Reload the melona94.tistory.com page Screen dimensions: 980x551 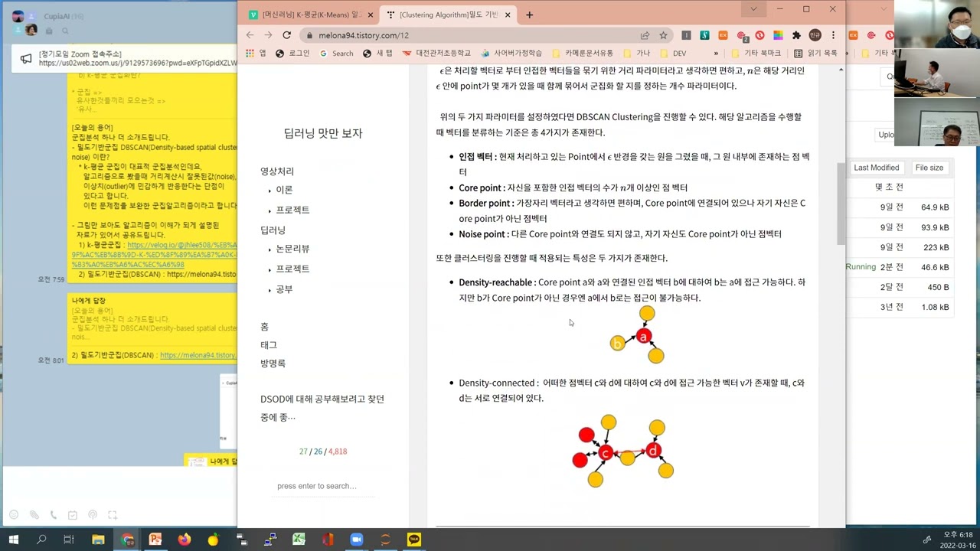tap(286, 35)
